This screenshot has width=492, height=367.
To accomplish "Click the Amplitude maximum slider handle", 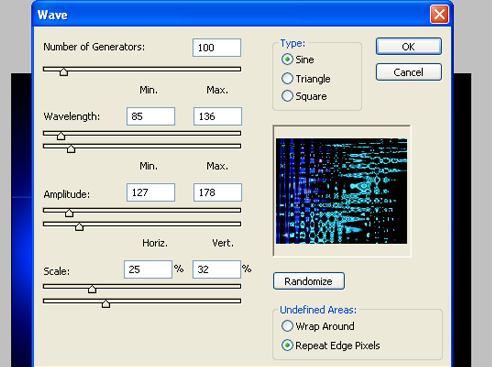I will [79, 226].
